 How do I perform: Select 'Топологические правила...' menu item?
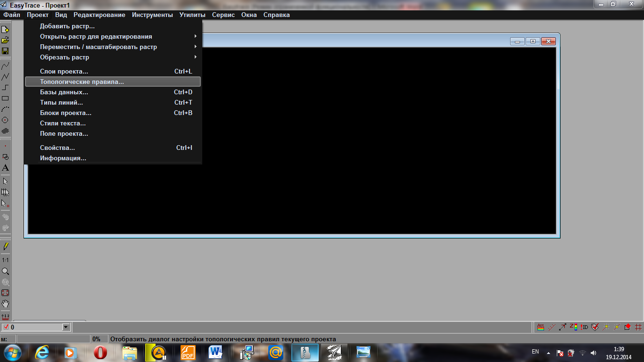(x=113, y=82)
